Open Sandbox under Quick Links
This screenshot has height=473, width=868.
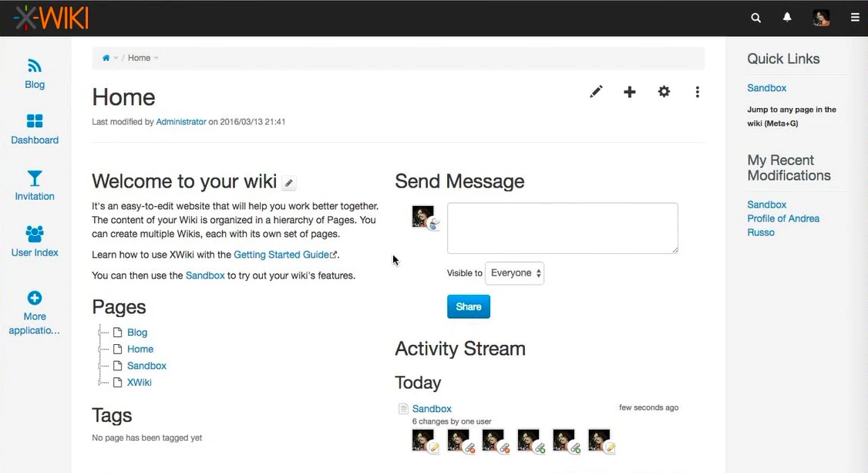pos(767,88)
